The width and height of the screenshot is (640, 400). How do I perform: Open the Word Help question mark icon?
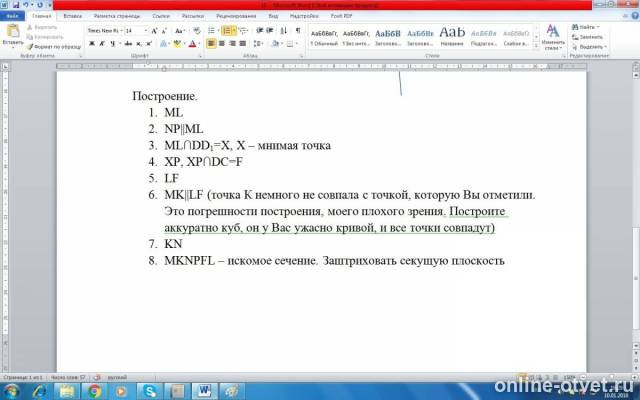coord(635,16)
